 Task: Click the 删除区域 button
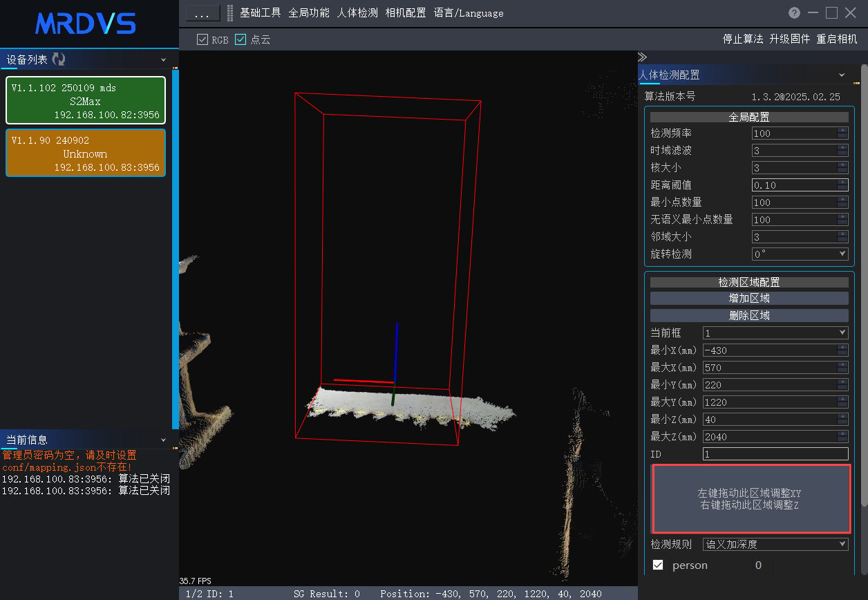tap(749, 315)
